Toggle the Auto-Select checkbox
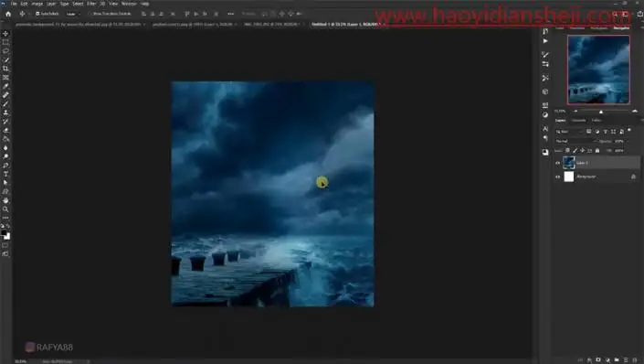This screenshot has width=644, height=364. click(37, 14)
